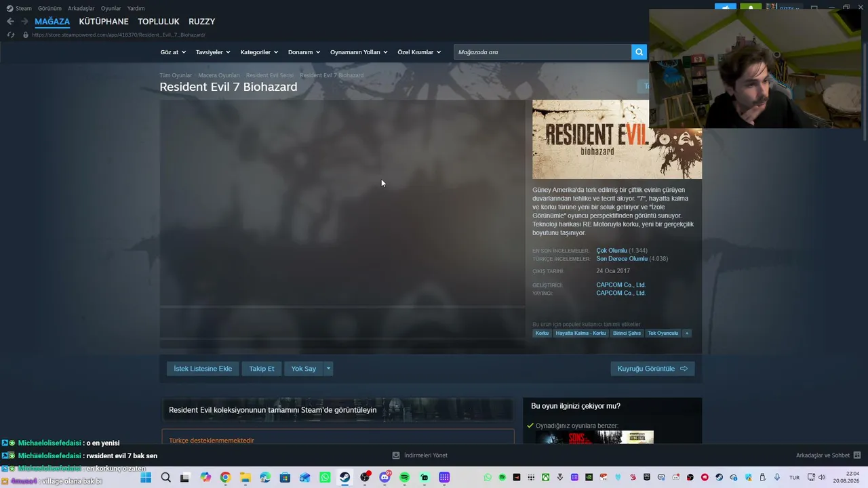
Task: Switch to Steam app in the taskbar
Action: point(344,478)
